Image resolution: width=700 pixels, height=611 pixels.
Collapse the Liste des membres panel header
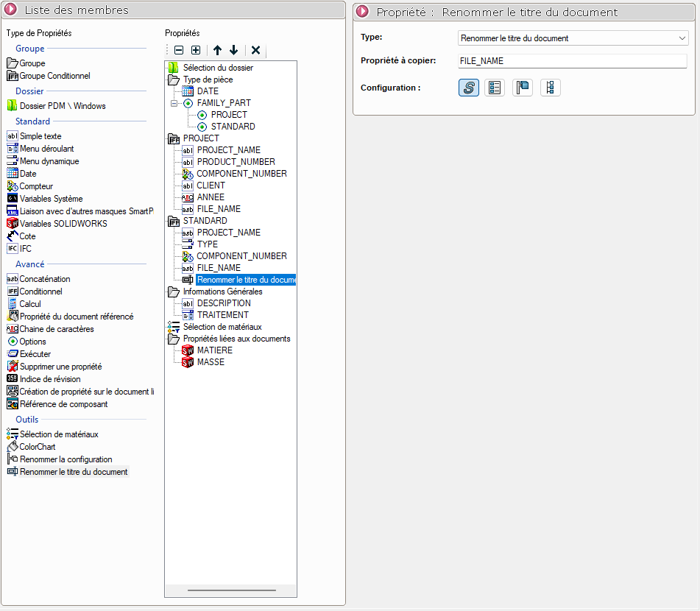11,10
